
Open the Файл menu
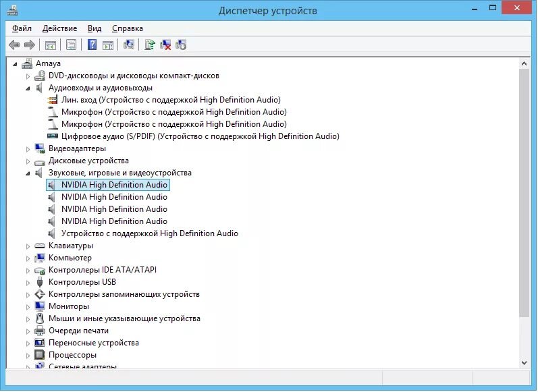[22, 28]
